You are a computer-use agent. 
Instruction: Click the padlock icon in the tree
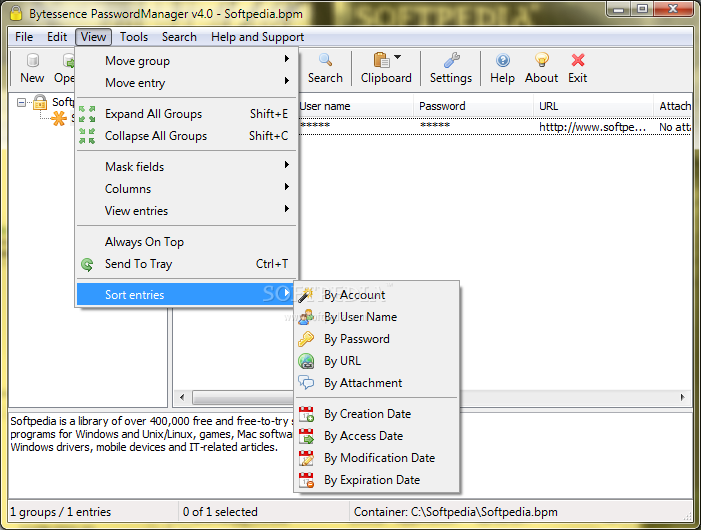tap(40, 102)
